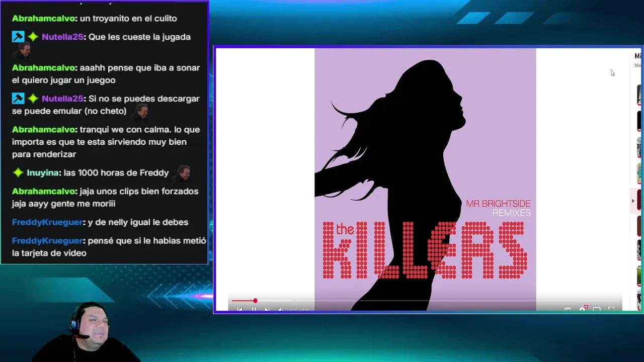This screenshot has height=362, width=644.
Task: Click the streamer webcam feed
Action: point(87,332)
